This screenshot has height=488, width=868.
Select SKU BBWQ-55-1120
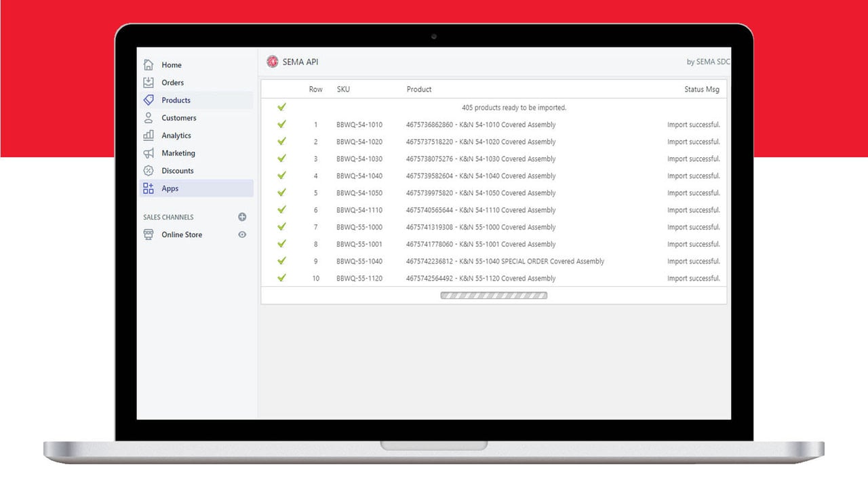359,279
